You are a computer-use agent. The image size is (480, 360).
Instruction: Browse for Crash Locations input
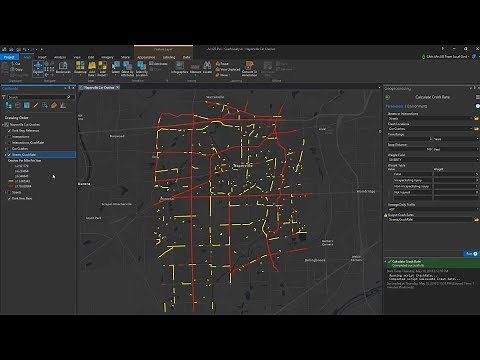(476, 129)
